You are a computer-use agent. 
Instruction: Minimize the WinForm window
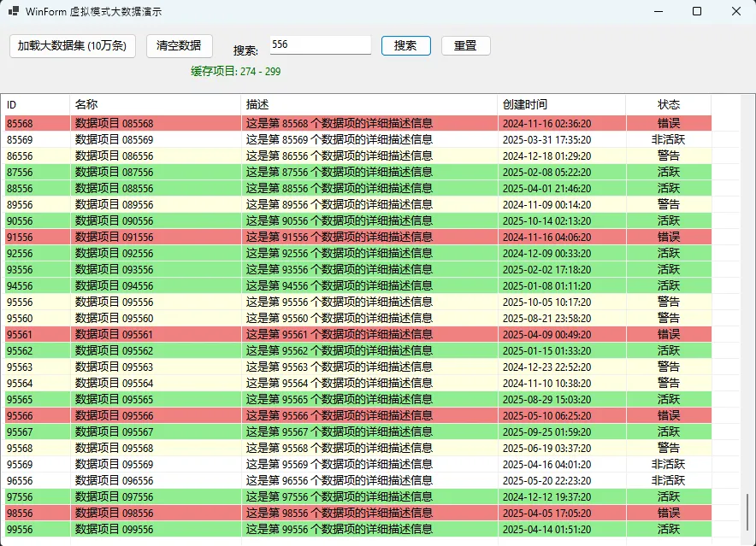coord(658,12)
